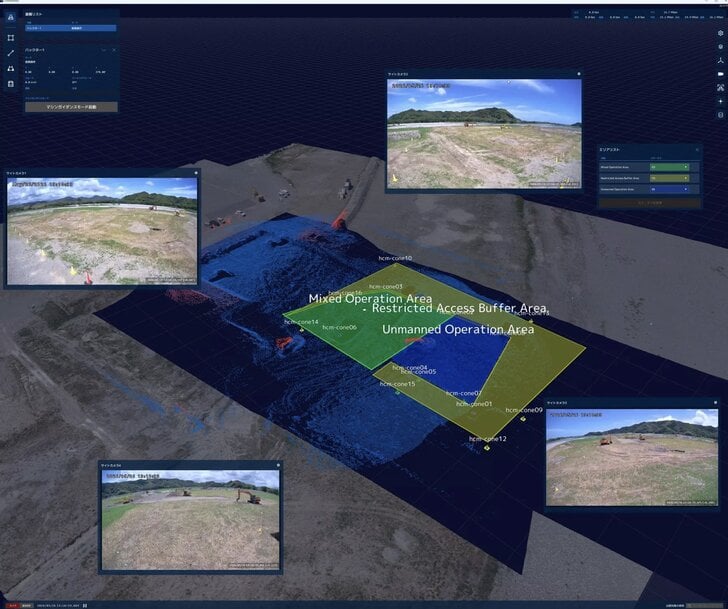Click the red live button in bottom bar
The height and width of the screenshot is (609, 728).
[x=13, y=605]
